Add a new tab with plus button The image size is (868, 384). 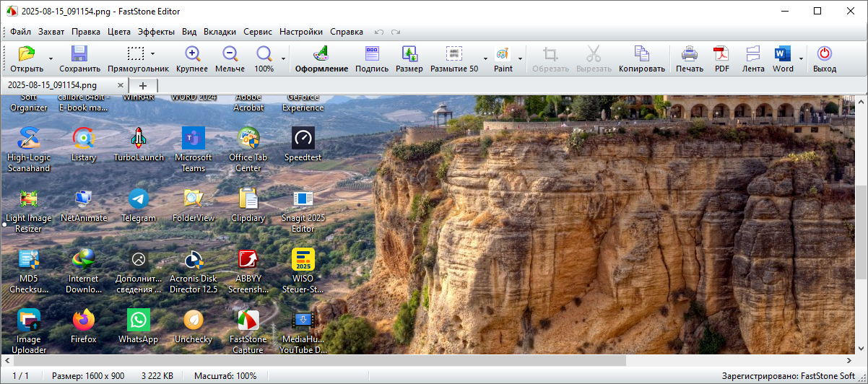tap(143, 85)
